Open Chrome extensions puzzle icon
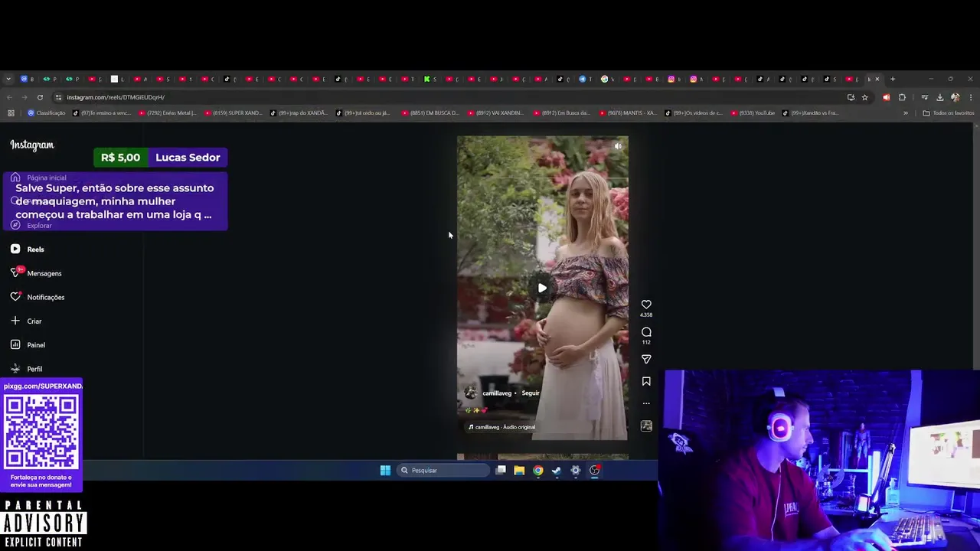980x551 pixels. tap(902, 97)
